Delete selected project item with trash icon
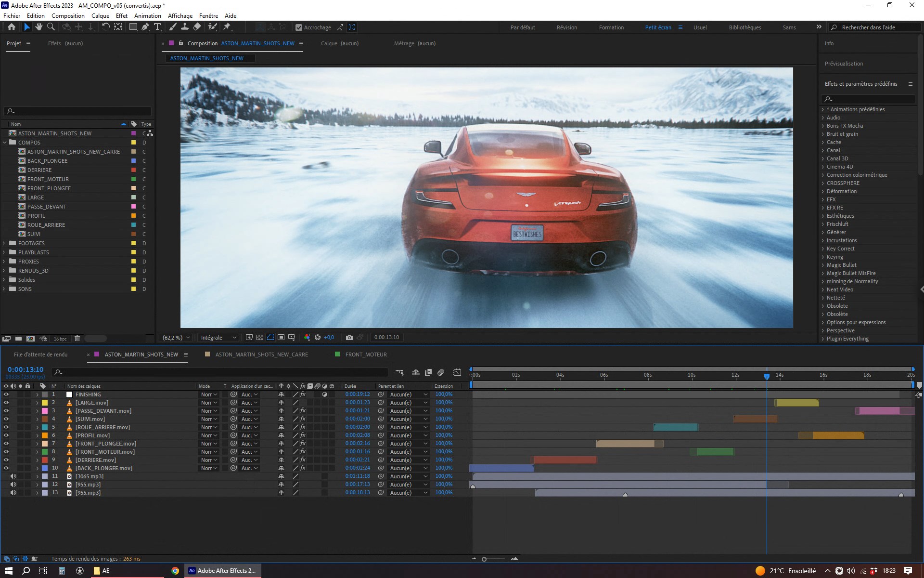924x578 pixels. [x=77, y=339]
